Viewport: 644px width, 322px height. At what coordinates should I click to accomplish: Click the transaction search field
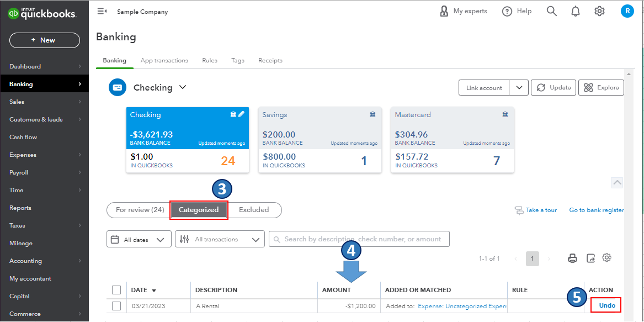click(x=359, y=239)
